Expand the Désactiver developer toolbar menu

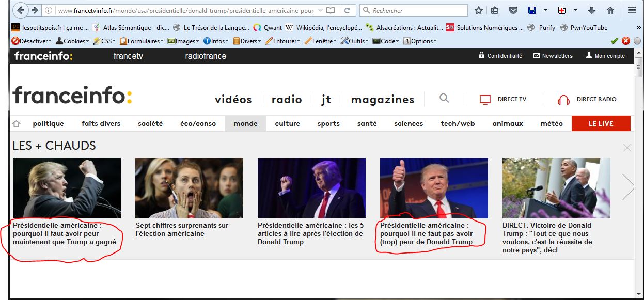click(x=32, y=41)
